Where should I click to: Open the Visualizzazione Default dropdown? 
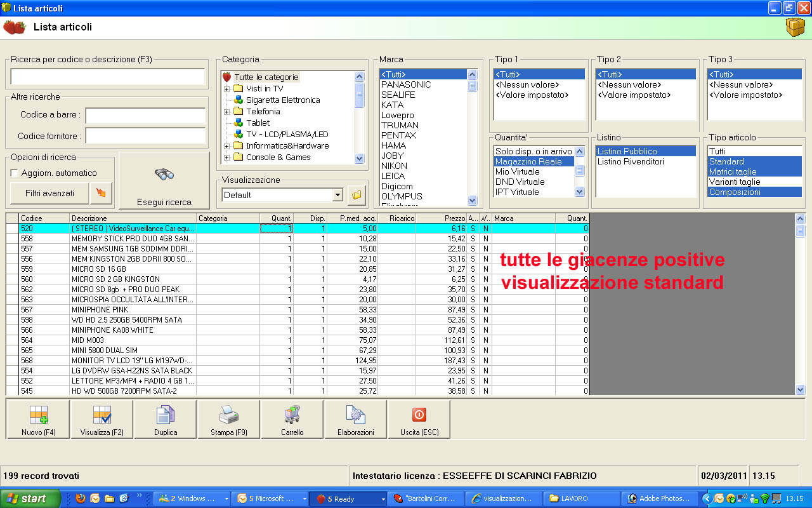tap(337, 195)
